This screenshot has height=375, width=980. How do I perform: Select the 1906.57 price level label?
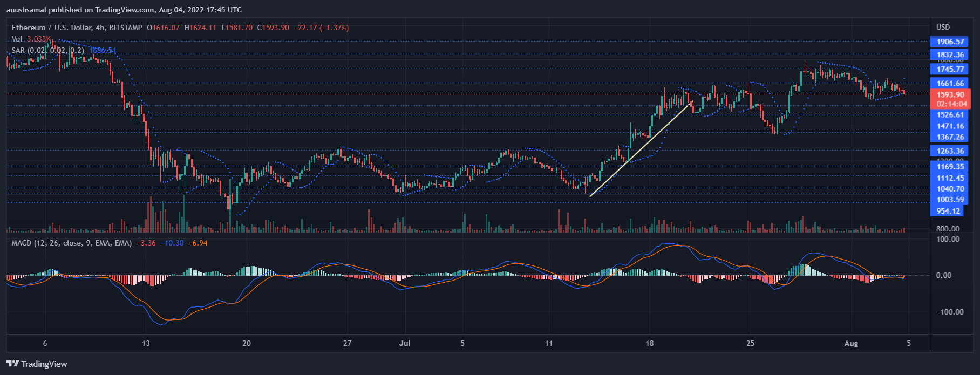coord(950,42)
